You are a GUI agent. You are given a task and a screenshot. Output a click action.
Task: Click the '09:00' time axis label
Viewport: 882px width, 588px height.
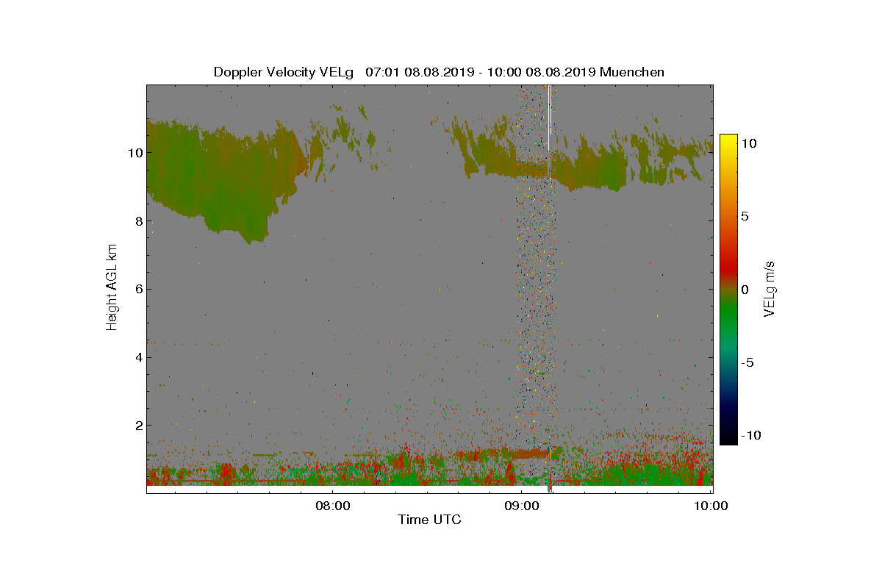521,506
